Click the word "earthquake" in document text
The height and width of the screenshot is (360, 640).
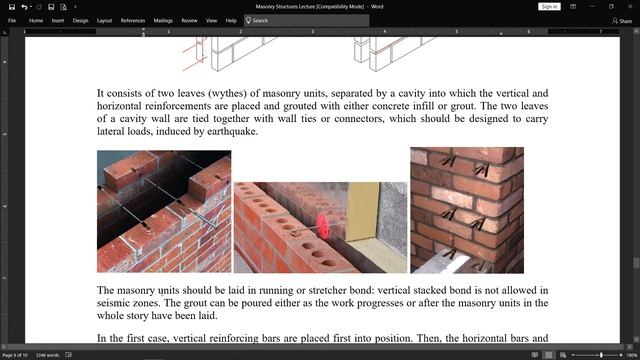click(x=231, y=131)
